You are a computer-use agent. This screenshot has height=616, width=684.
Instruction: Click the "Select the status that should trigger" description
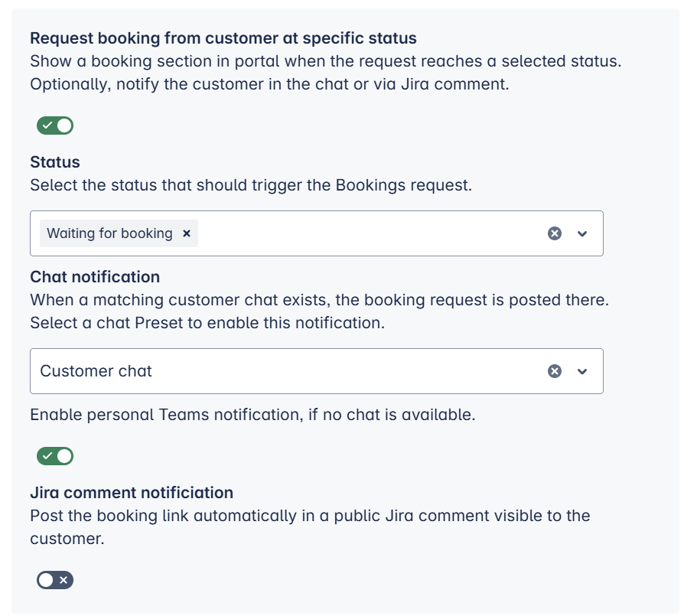pos(252,184)
